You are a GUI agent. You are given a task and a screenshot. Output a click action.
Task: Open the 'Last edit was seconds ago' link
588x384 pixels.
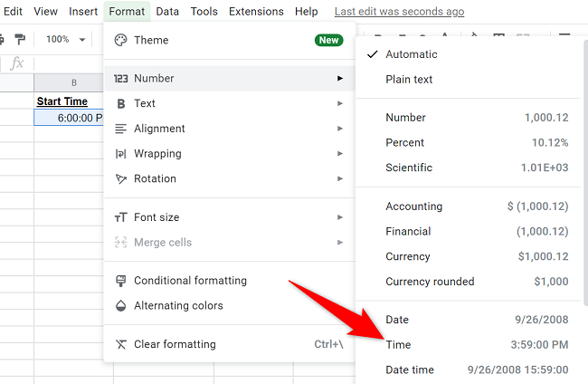pyautogui.click(x=399, y=12)
